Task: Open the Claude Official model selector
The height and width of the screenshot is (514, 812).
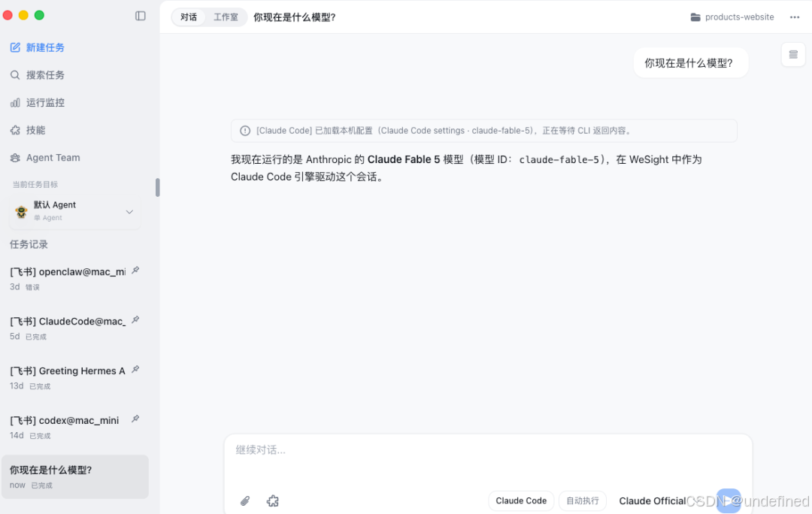Action: pyautogui.click(x=653, y=500)
